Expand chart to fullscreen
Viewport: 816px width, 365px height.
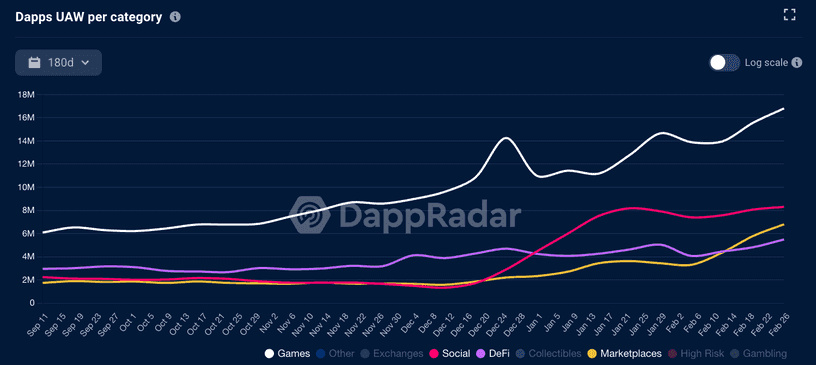[789, 15]
